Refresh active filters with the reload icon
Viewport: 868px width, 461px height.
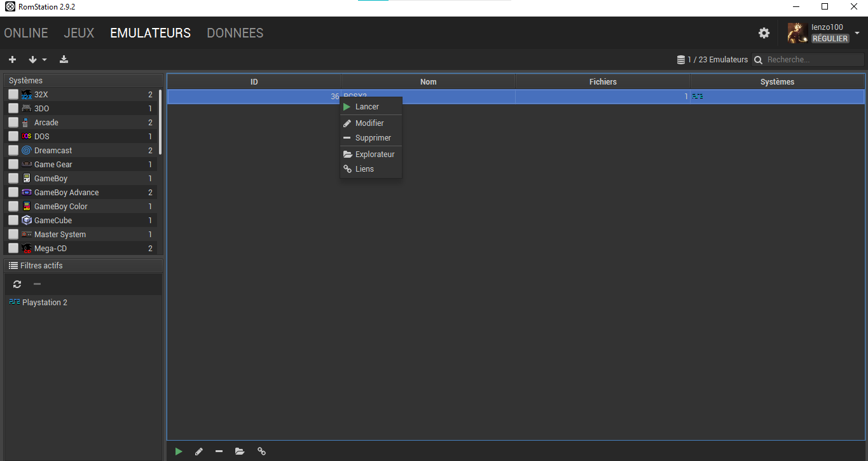(17, 284)
